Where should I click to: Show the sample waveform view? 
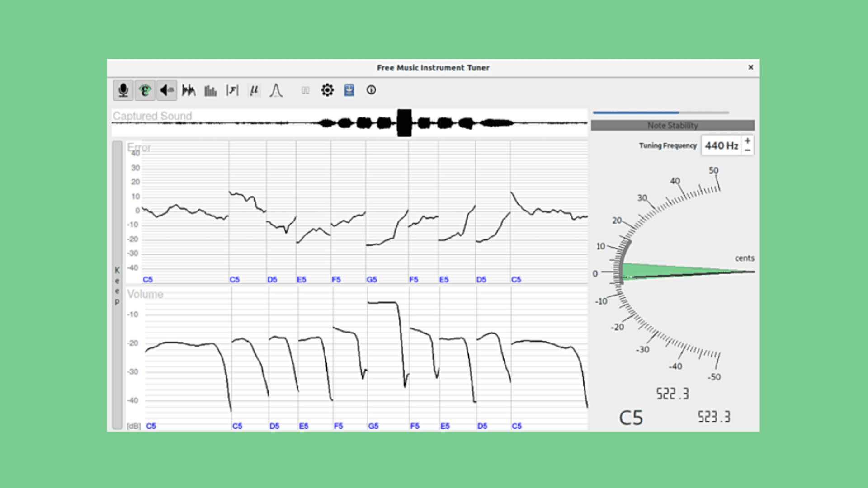tap(189, 90)
